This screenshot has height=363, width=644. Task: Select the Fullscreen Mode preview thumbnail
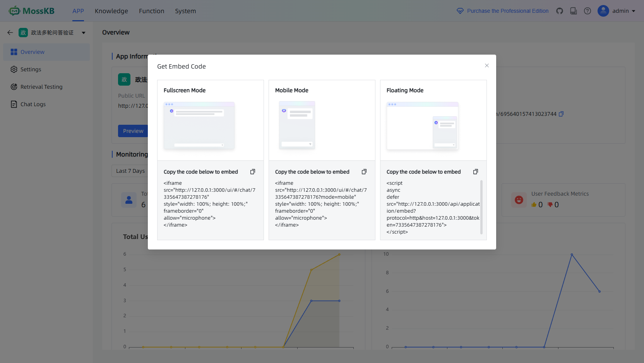pyautogui.click(x=199, y=126)
